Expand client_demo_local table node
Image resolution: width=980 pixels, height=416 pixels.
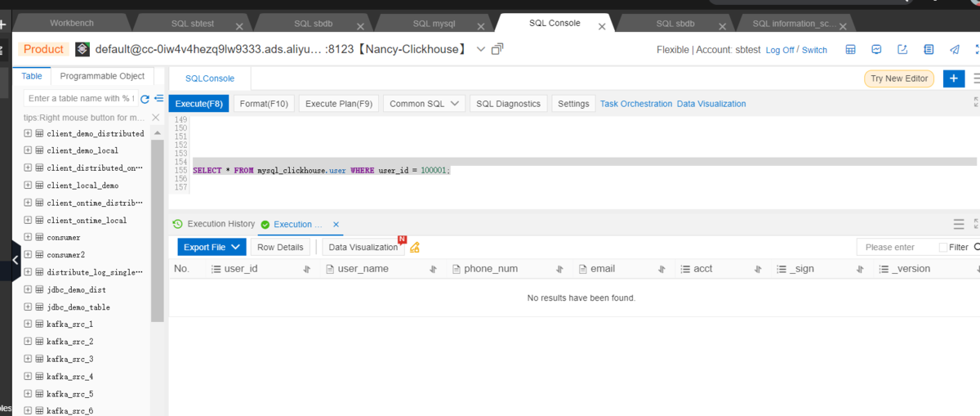pyautogui.click(x=28, y=150)
